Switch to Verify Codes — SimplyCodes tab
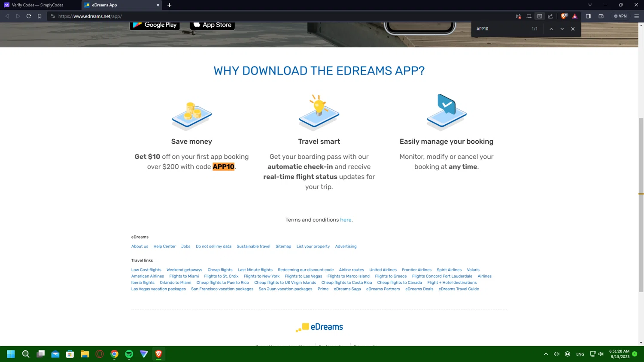 pos(41,5)
